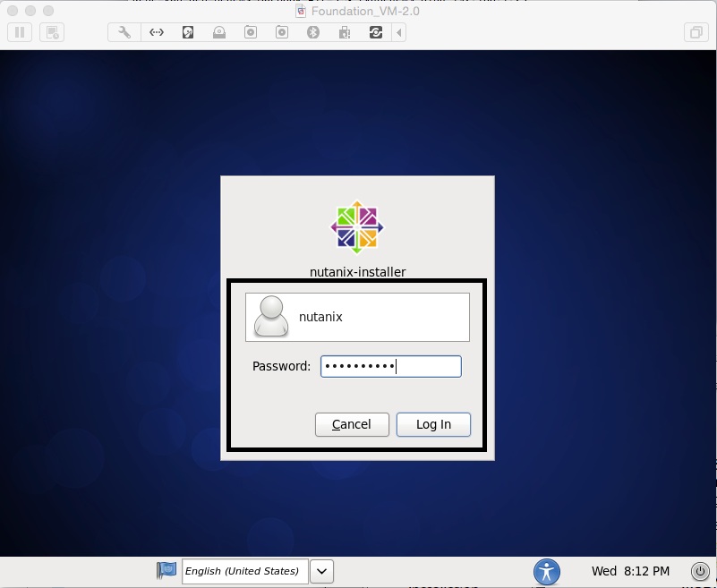Image resolution: width=717 pixels, height=588 pixels.
Task: Collapse toolbar devices with arrow
Action: [399, 33]
